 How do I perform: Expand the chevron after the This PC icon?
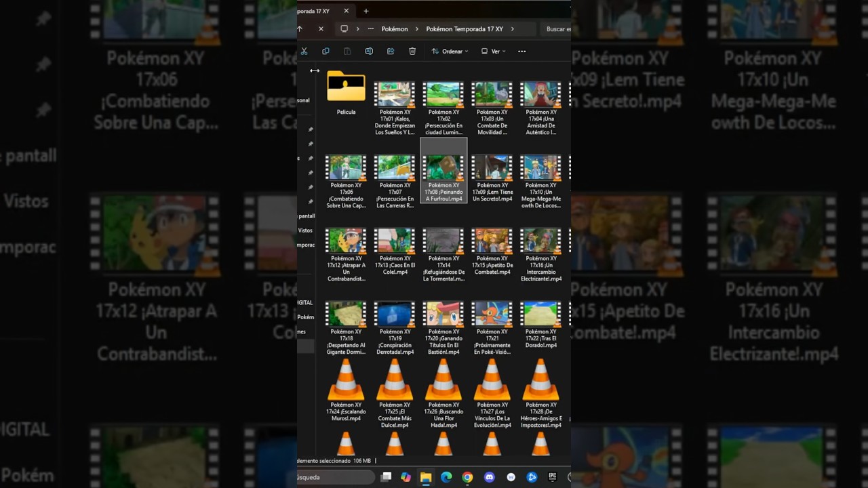pos(357,29)
